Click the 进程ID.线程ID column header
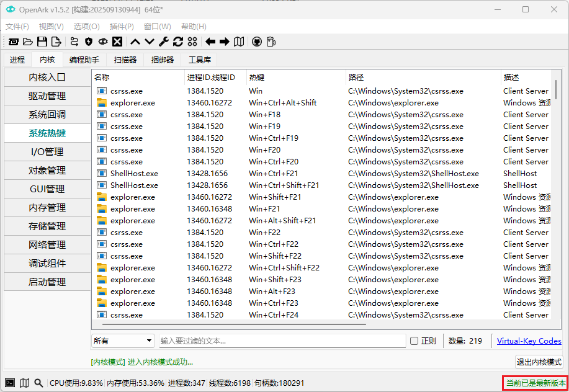This screenshot has height=392, width=569. [x=215, y=78]
